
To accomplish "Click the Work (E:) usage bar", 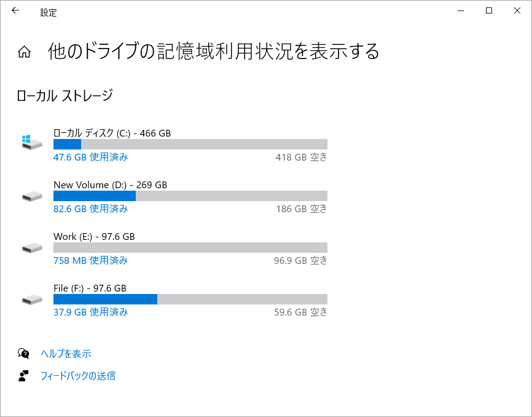I will [190, 247].
